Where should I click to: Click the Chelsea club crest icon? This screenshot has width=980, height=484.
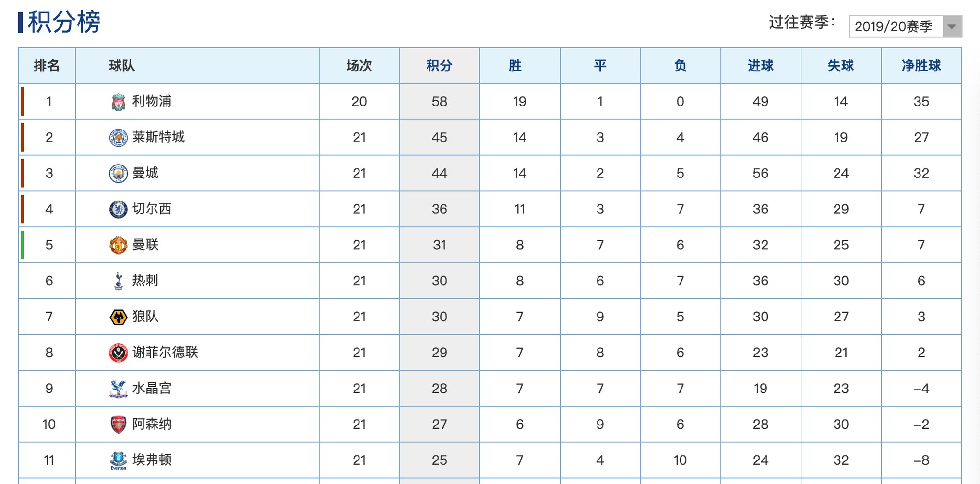click(118, 209)
